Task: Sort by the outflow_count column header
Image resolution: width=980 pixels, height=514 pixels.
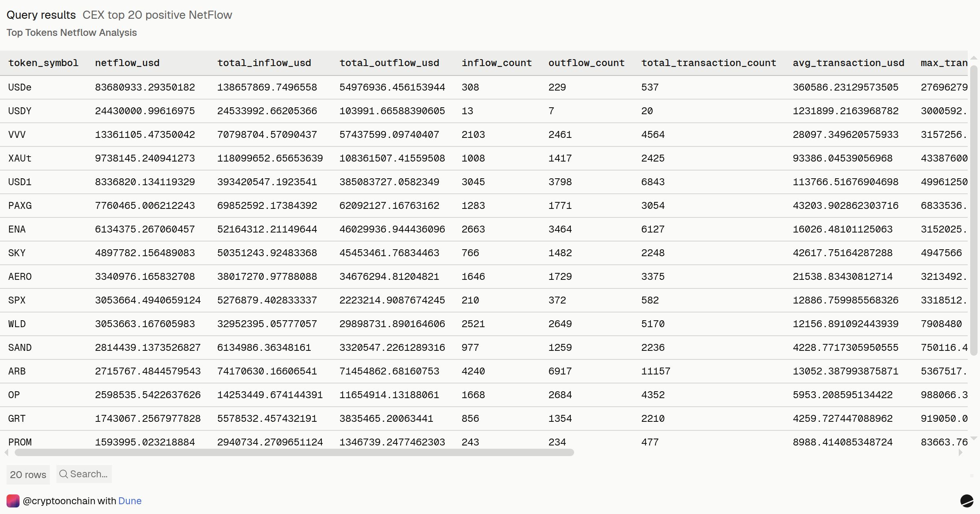Action: click(x=587, y=63)
